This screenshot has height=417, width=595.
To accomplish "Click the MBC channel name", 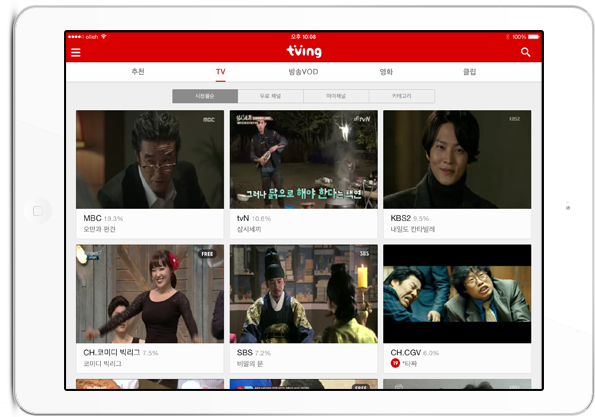I will pos(92,218).
